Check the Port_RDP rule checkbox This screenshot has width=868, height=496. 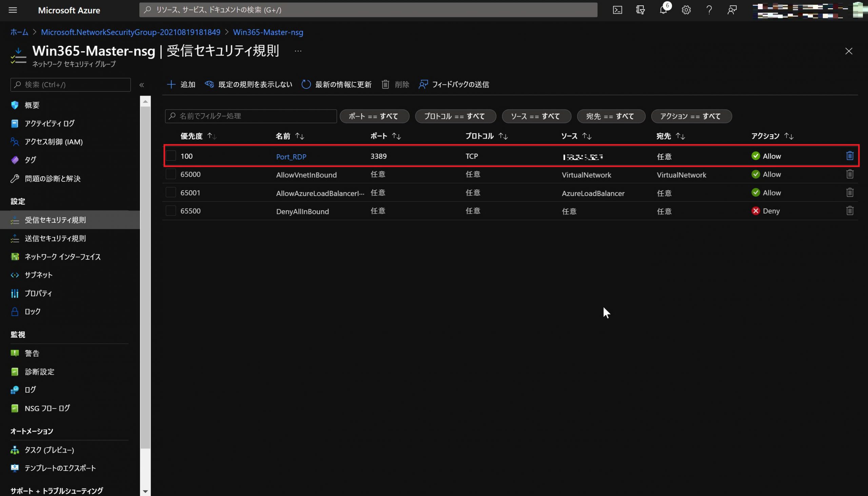[171, 156]
